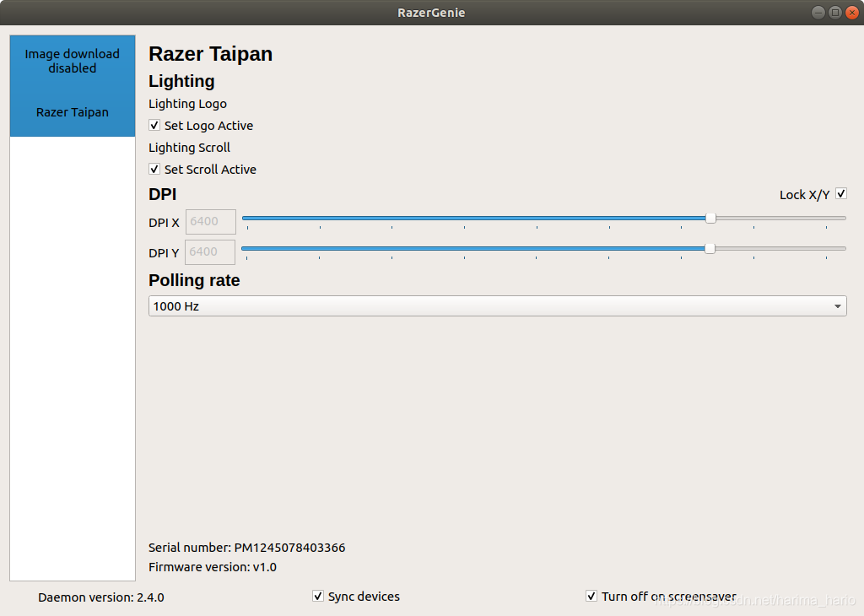Click the DPI section heading

click(x=163, y=194)
